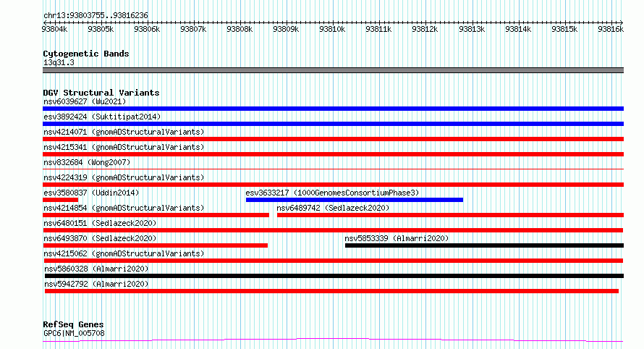Click the 93807k ruler position

point(193,29)
